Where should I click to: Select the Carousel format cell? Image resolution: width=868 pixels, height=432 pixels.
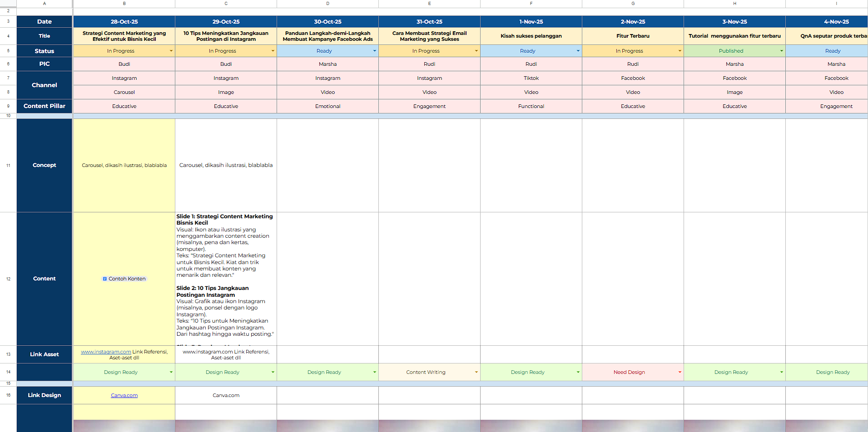point(124,92)
